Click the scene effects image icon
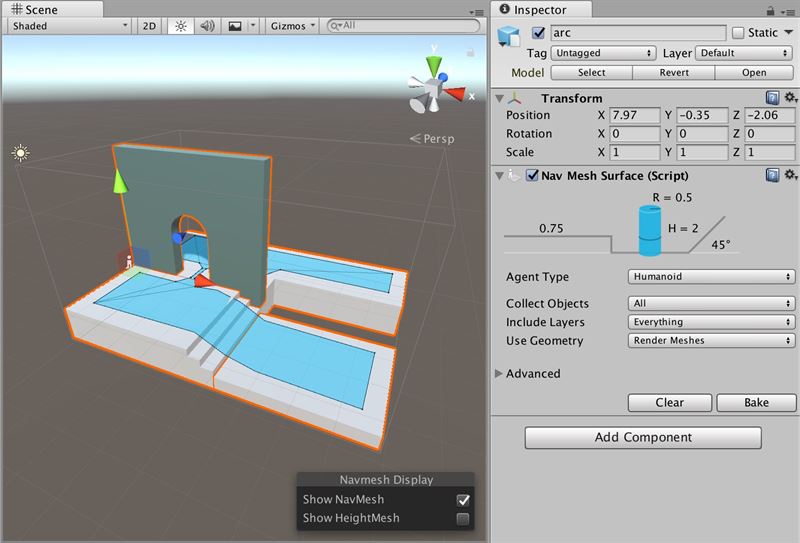Viewport: 800px width, 543px height. [x=235, y=26]
